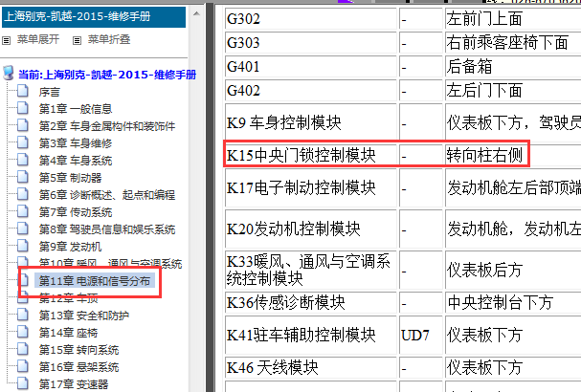Click the page icon beside 第4章 车身系统
This screenshot has height=392, width=581.
(23, 160)
